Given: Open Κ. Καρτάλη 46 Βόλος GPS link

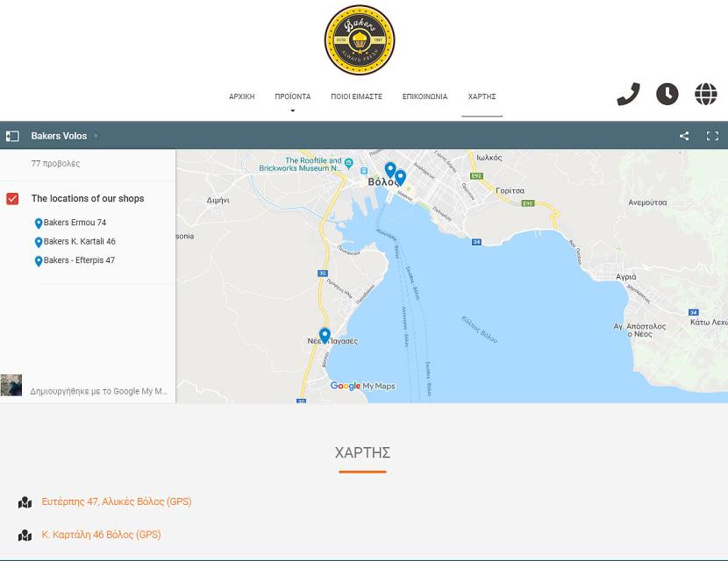Looking at the screenshot, I should [x=101, y=535].
